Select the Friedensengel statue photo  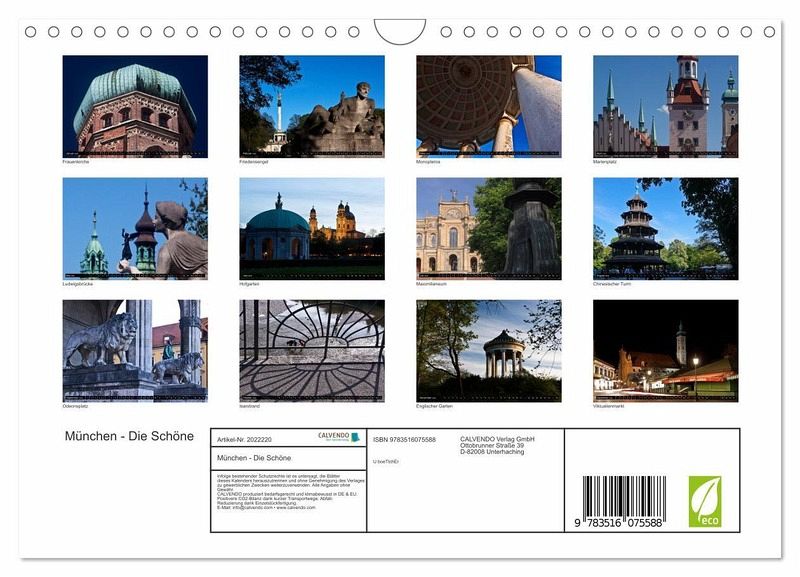(311, 105)
